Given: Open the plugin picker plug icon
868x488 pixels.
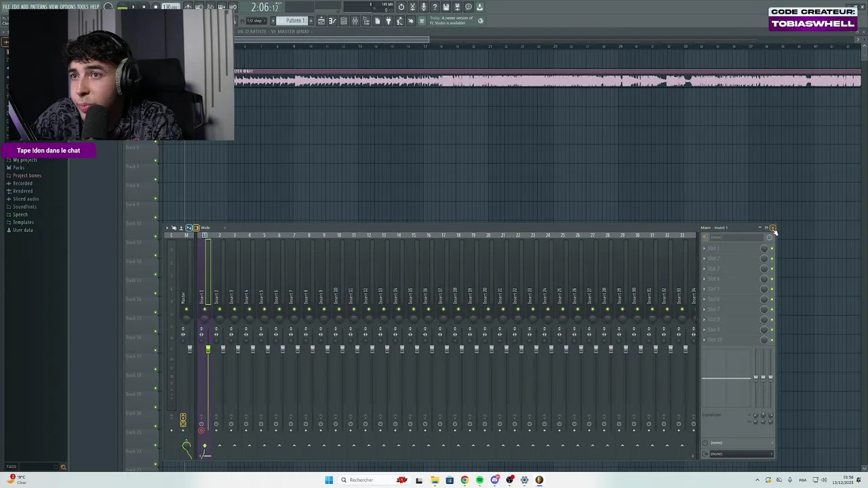Looking at the screenshot, I should pos(388,20).
